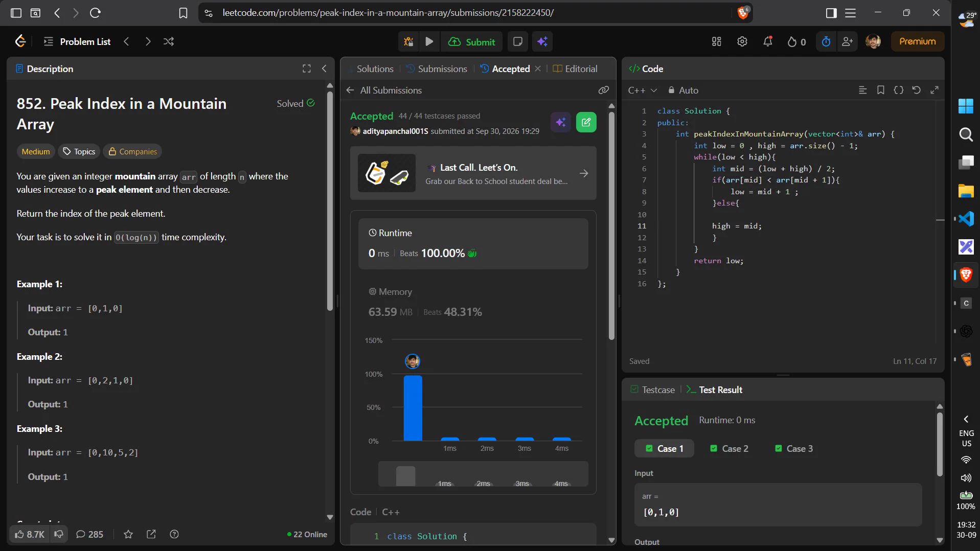The height and width of the screenshot is (551, 980).
Task: Pick a random problem shuffle icon
Action: (x=169, y=41)
